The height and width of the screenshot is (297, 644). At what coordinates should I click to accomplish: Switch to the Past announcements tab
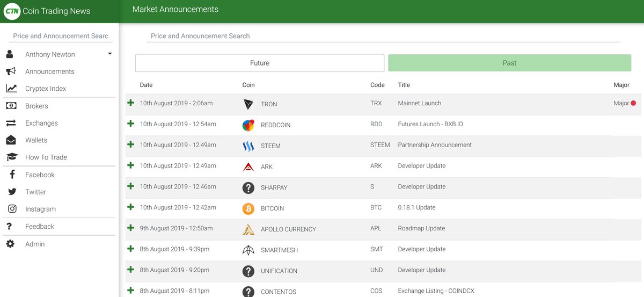510,63
